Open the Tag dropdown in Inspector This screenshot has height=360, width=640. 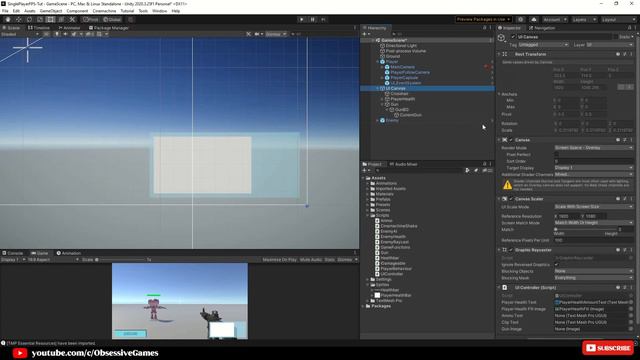click(543, 45)
